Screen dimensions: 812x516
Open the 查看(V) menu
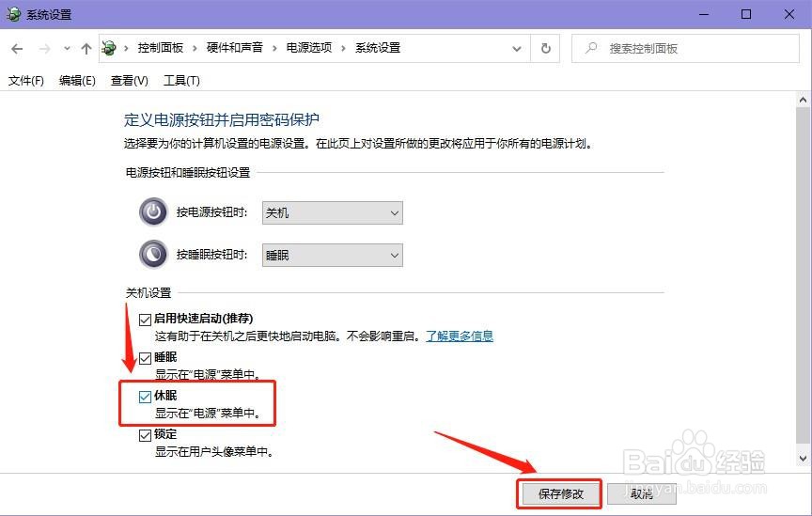[x=130, y=81]
